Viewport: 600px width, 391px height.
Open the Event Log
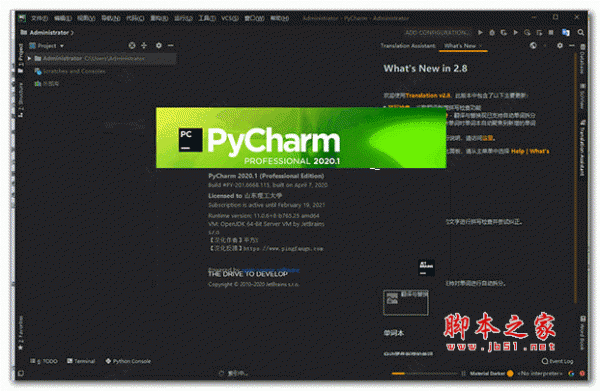[558, 361]
